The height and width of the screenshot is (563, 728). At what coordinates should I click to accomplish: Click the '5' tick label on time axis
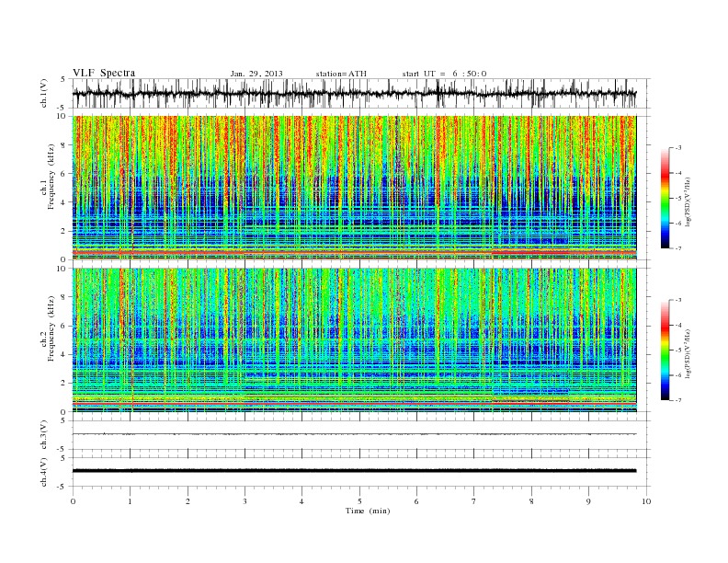[359, 501]
